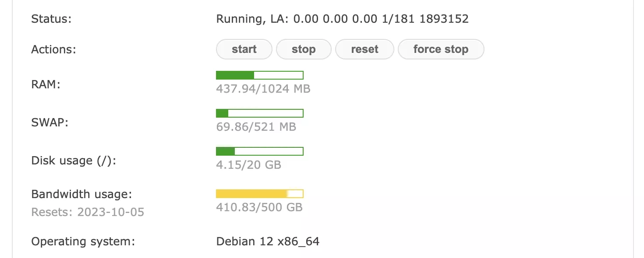This screenshot has height=258, width=644.
Task: Click the 4.15/20 GB disk value
Action: pos(248,165)
